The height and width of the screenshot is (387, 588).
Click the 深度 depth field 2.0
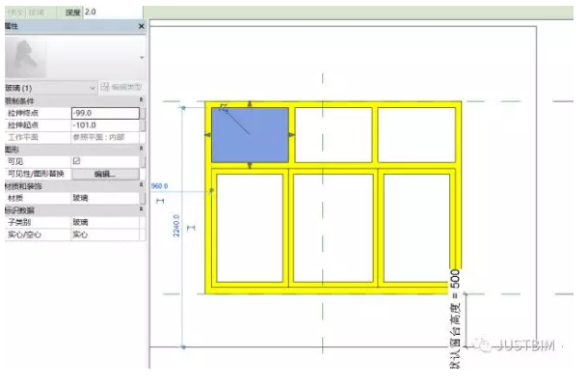(112, 12)
